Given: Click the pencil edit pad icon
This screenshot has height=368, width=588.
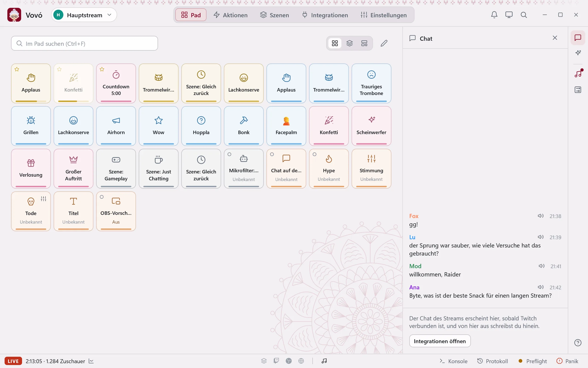Looking at the screenshot, I should pyautogui.click(x=384, y=43).
